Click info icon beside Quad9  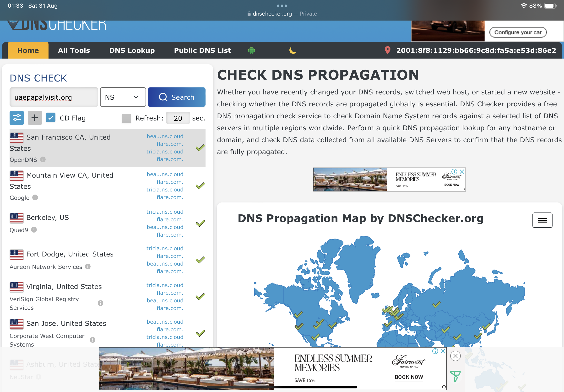[34, 230]
